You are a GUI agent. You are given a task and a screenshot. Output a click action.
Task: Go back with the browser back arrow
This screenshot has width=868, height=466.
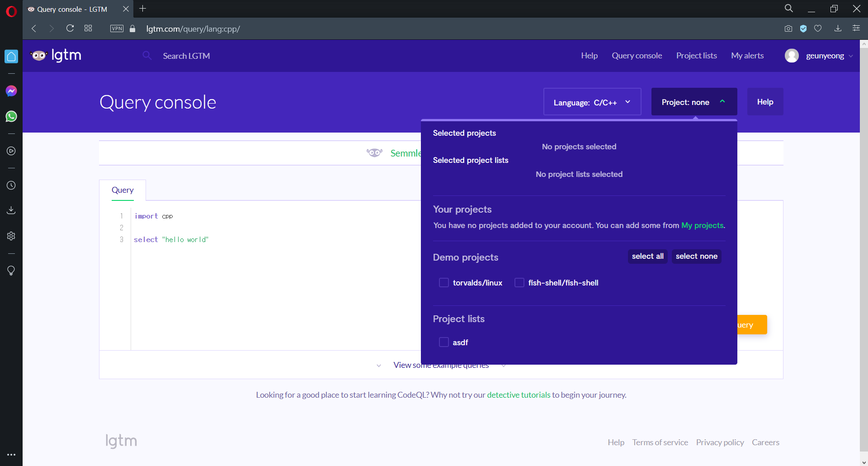click(x=34, y=29)
